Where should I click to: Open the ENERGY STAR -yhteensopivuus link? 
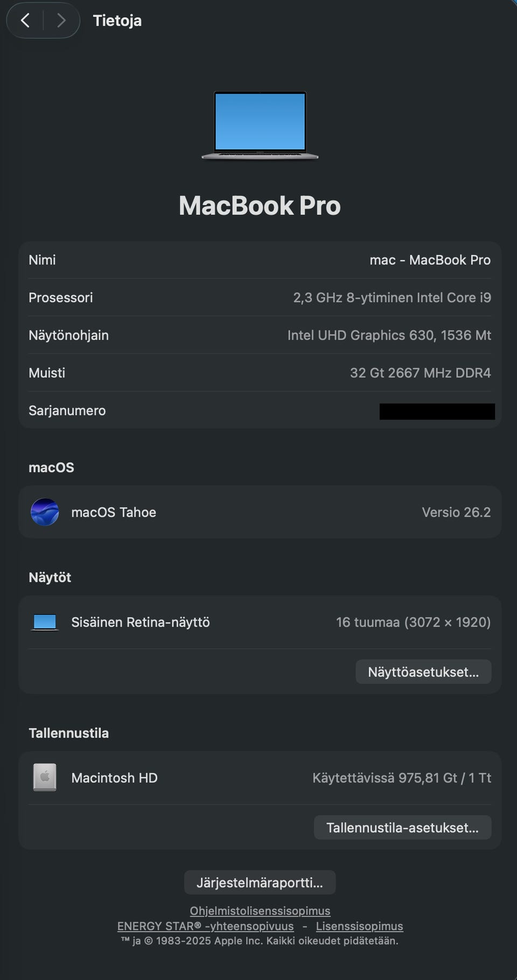pyautogui.click(x=205, y=926)
